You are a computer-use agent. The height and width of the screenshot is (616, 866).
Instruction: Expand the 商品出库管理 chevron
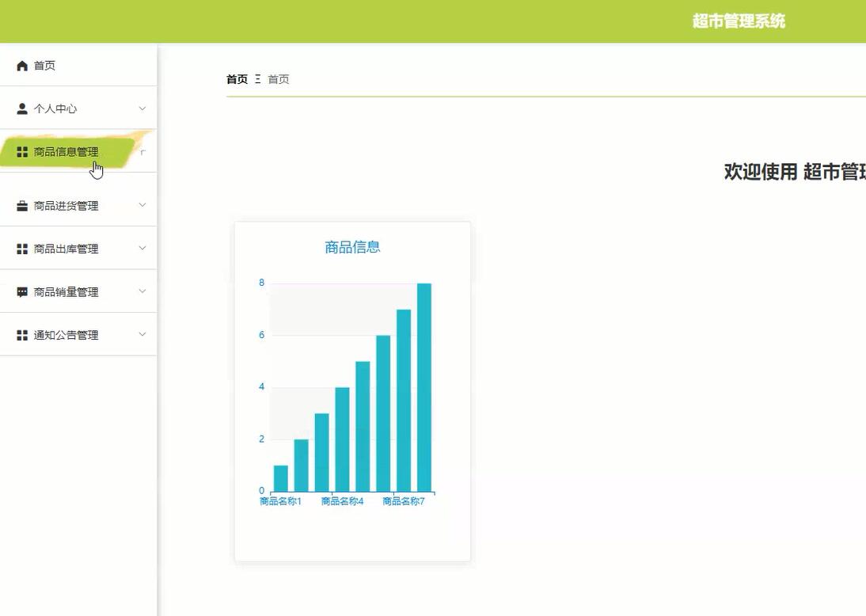point(142,248)
